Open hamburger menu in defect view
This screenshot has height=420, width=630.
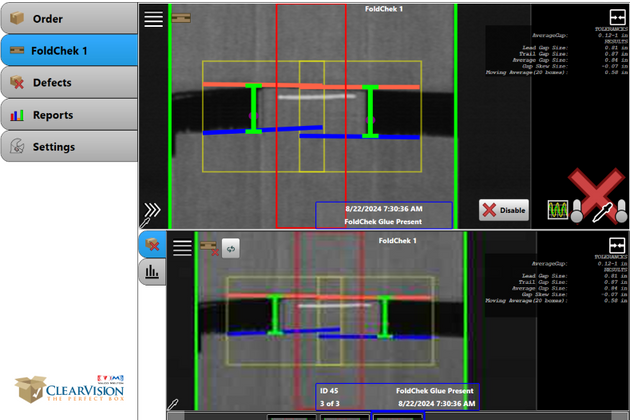(182, 248)
